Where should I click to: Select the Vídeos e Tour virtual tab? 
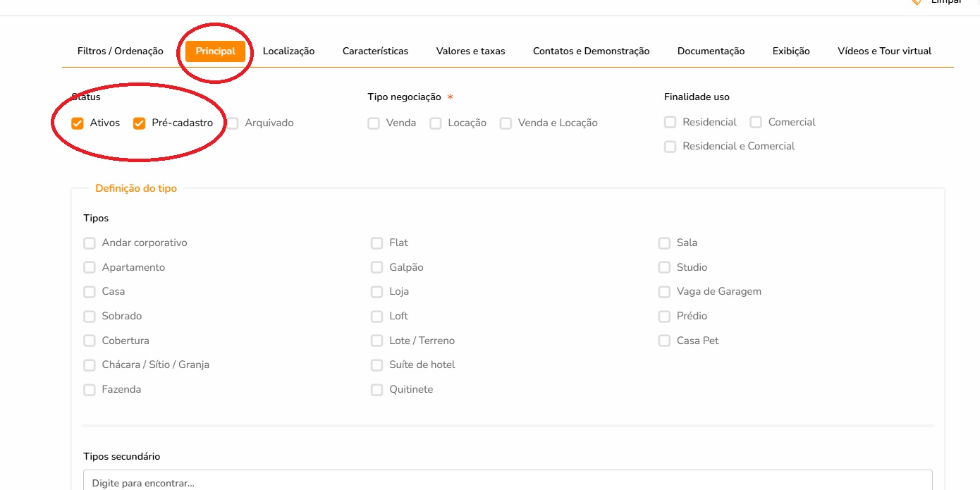pos(884,51)
